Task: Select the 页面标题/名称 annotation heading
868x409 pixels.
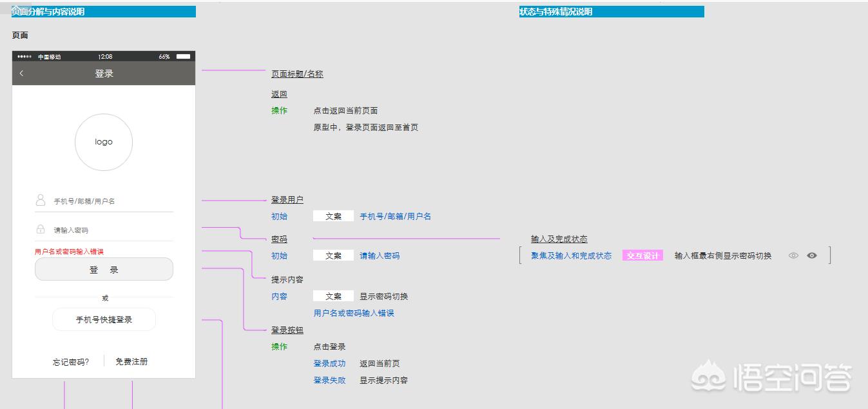Action: pos(297,74)
